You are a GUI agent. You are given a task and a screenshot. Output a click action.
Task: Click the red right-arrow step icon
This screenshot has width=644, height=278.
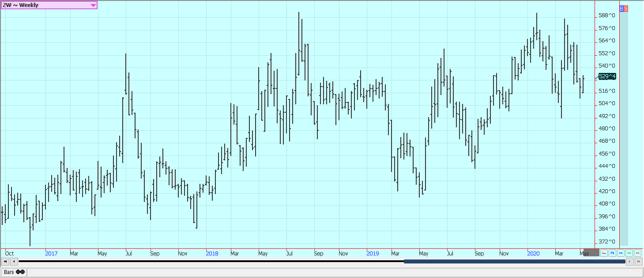click(x=604, y=253)
